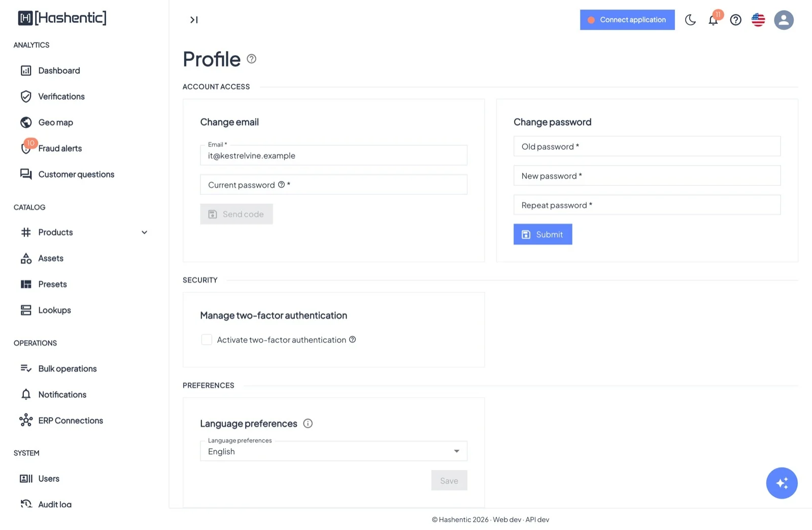This screenshot has height=530, width=812.
Task: Collapse the sidebar with the arrow toggle
Action: pos(194,20)
